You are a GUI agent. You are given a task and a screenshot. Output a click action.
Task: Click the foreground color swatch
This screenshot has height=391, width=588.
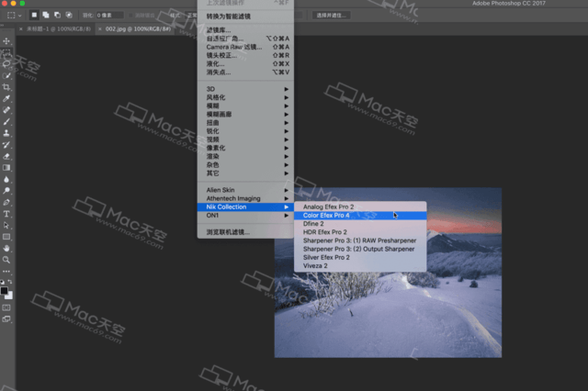pyautogui.click(x=4, y=291)
